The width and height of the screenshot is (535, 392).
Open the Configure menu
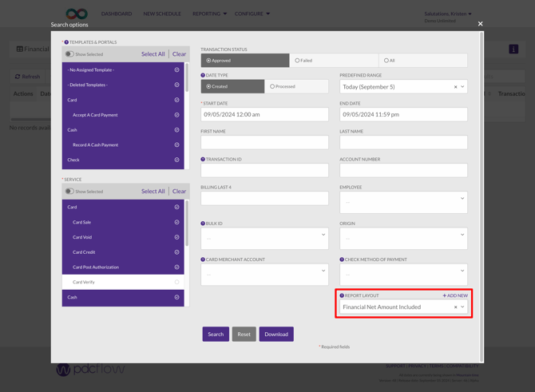252,14
